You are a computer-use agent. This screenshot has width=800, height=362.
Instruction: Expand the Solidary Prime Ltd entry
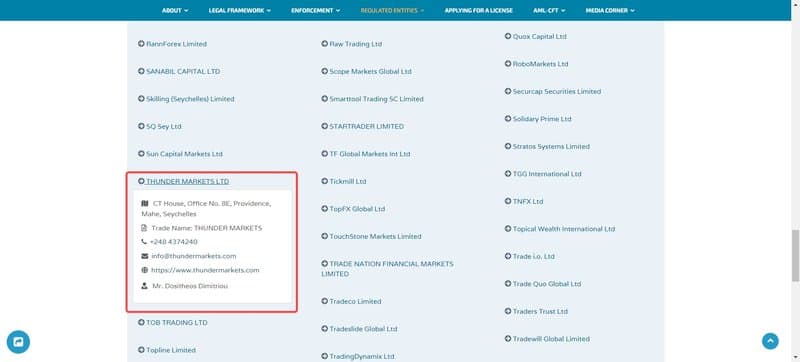click(x=538, y=119)
